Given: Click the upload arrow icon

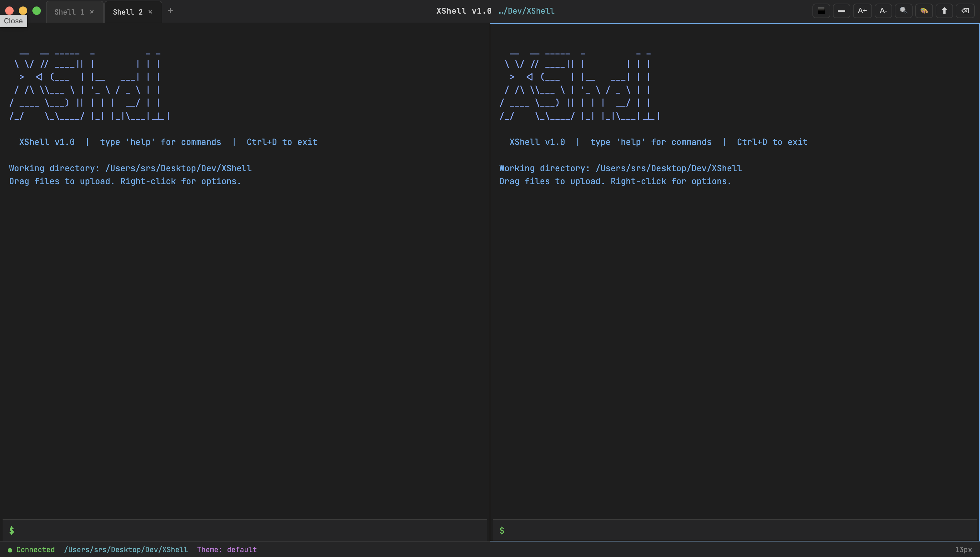Looking at the screenshot, I should [x=944, y=11].
